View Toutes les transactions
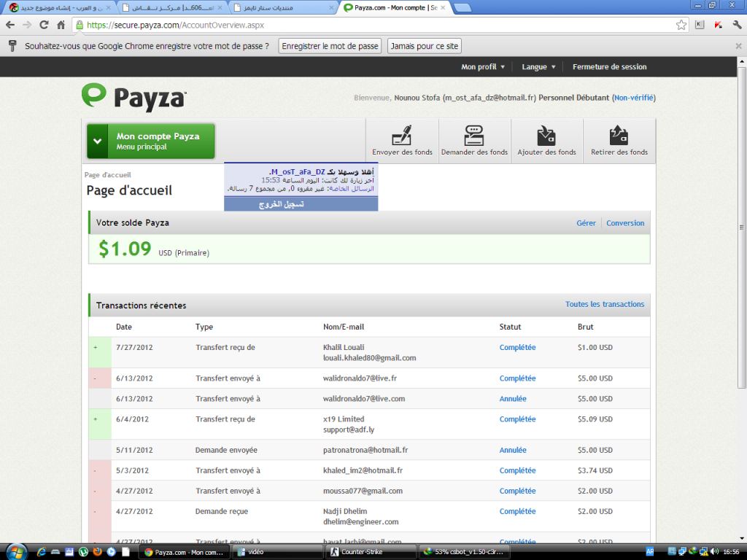 pyautogui.click(x=605, y=304)
